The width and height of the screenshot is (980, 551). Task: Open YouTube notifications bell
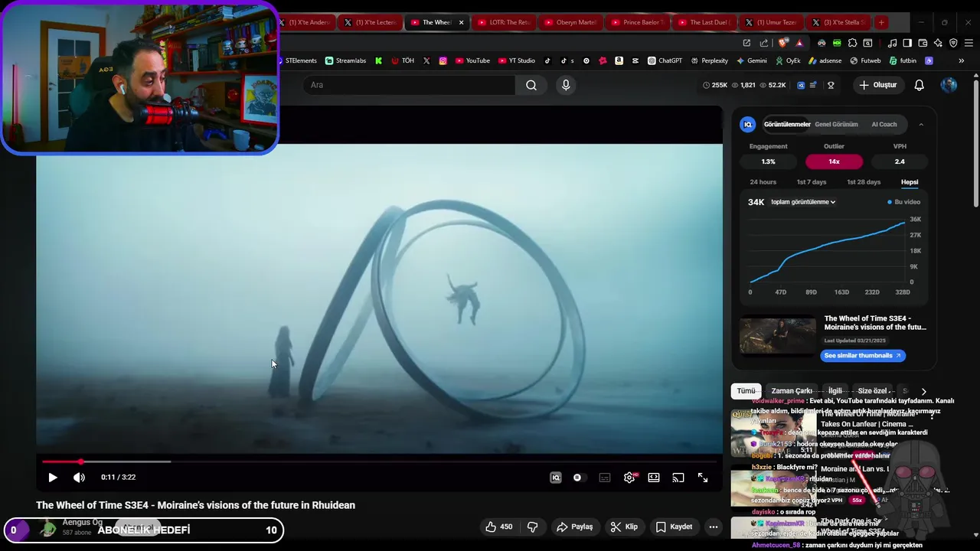[x=920, y=85]
